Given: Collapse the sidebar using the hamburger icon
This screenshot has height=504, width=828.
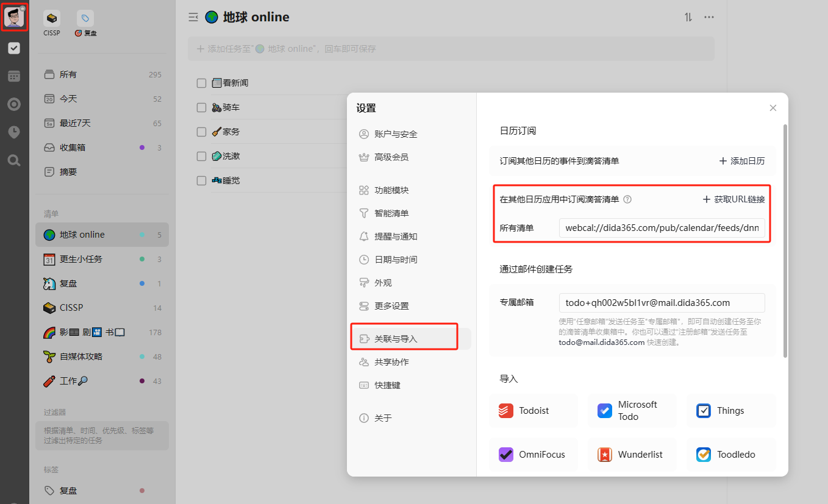Looking at the screenshot, I should [193, 17].
